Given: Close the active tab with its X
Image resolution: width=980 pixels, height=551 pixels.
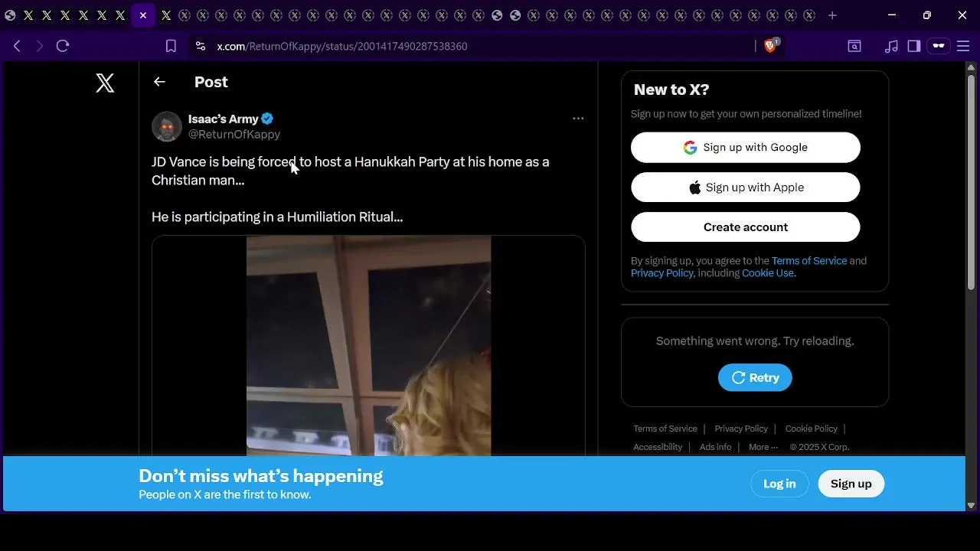Looking at the screenshot, I should (x=143, y=15).
